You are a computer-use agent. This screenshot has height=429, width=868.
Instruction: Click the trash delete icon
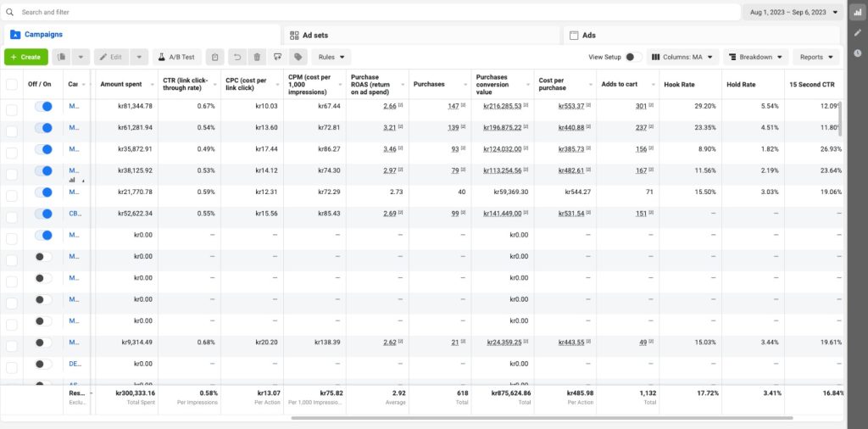(256, 57)
